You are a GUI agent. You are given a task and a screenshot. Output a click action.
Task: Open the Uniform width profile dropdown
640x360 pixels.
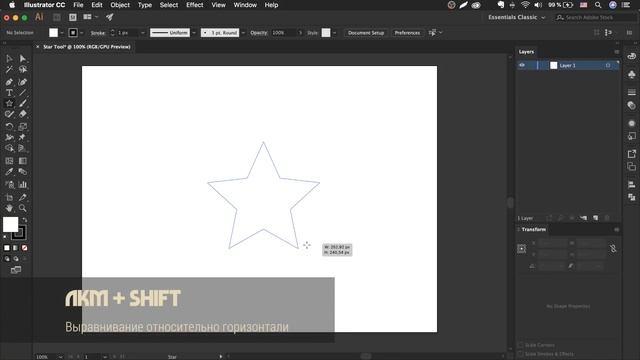pos(194,33)
